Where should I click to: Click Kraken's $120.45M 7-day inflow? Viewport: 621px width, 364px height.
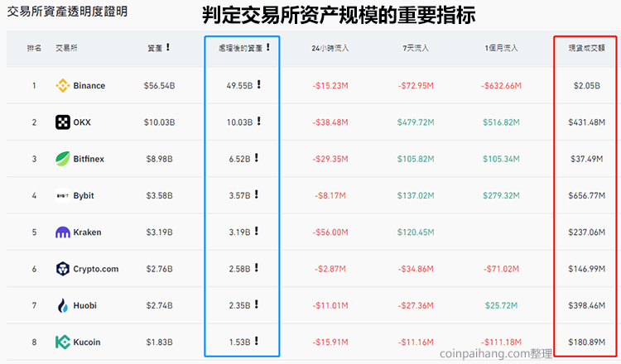(416, 232)
